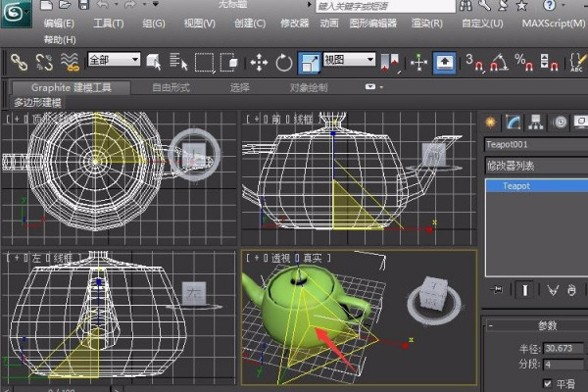Viewport: 588px width, 392px height.
Task: Switch to Modify command panel tab
Action: pyautogui.click(x=513, y=122)
